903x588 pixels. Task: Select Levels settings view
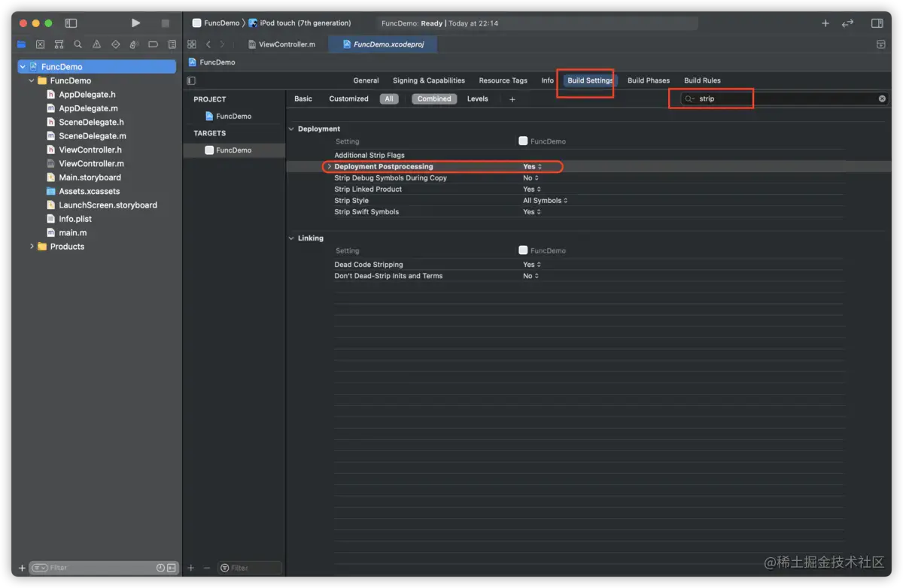pyautogui.click(x=478, y=99)
